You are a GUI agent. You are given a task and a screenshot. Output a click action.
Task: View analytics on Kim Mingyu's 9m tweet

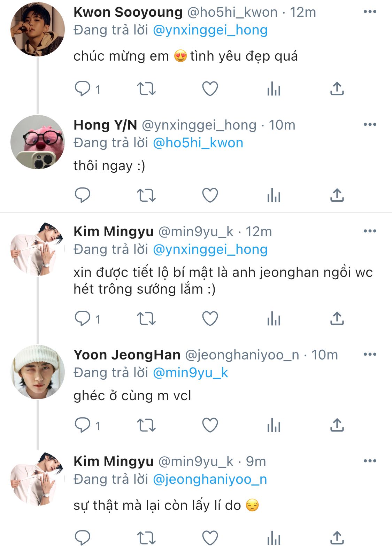pyautogui.click(x=274, y=538)
